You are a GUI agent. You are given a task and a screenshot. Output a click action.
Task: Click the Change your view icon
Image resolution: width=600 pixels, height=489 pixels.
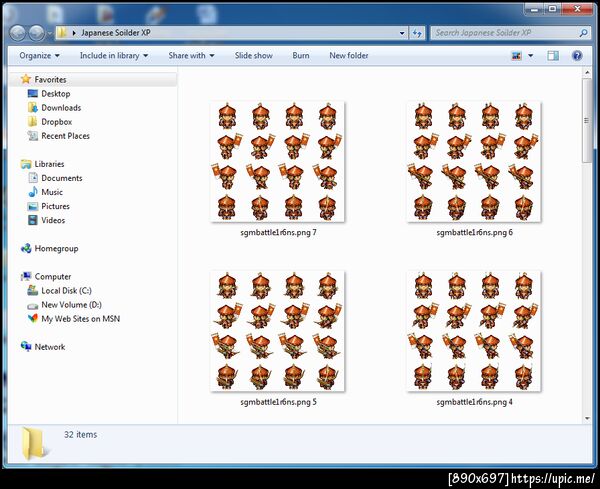pyautogui.click(x=516, y=56)
